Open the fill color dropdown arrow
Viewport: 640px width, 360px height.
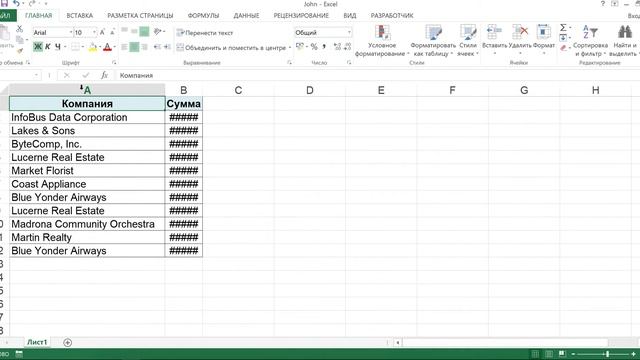point(100,47)
